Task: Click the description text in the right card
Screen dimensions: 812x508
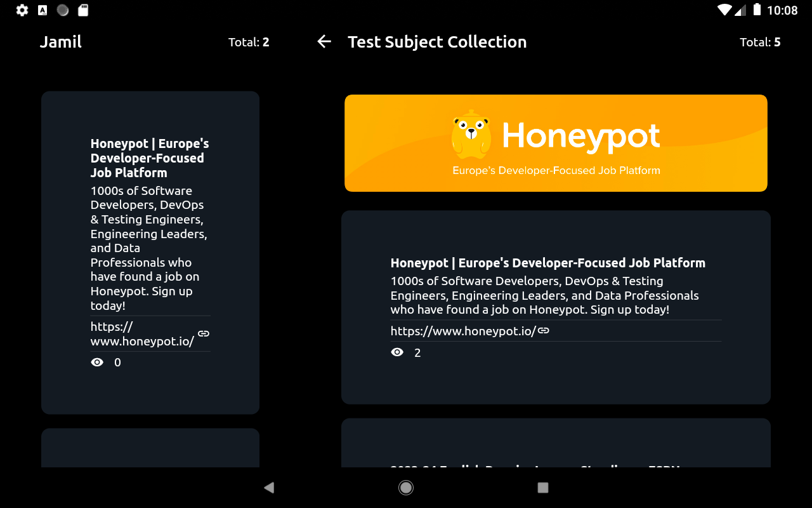Action: pos(545,295)
